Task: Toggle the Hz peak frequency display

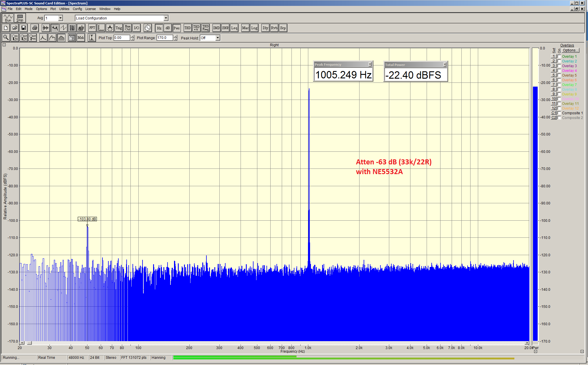Action: [x=159, y=28]
